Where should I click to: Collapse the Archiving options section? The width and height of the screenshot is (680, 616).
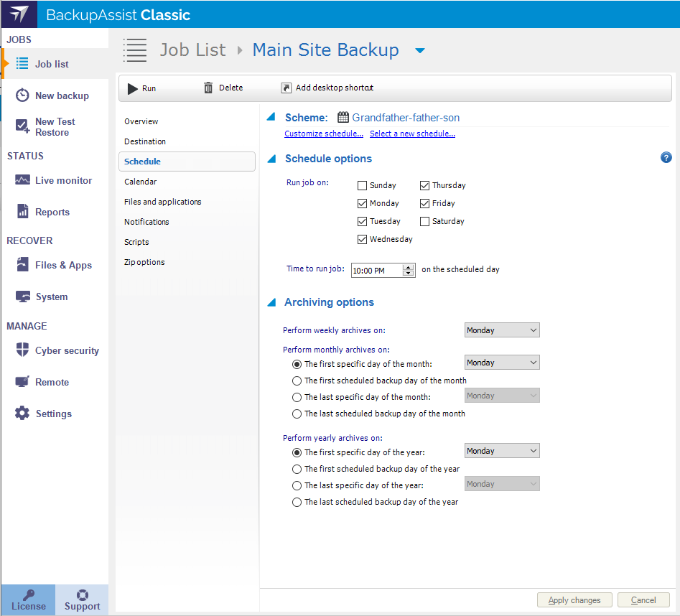click(271, 302)
